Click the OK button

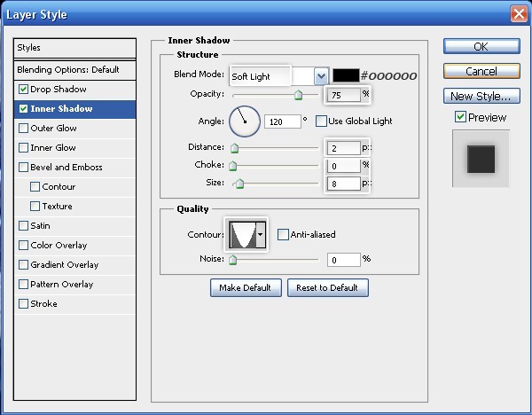tap(481, 47)
